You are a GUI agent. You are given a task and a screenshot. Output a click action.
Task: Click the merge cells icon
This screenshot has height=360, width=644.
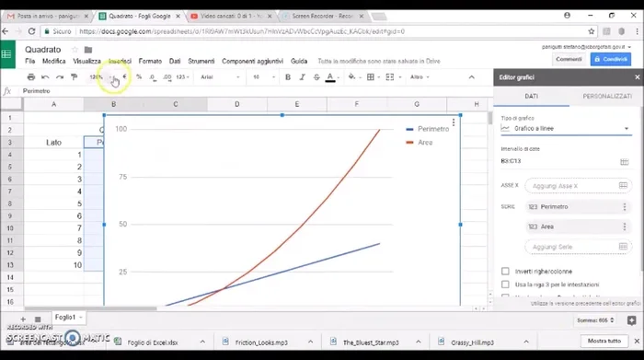pyautogui.click(x=390, y=76)
